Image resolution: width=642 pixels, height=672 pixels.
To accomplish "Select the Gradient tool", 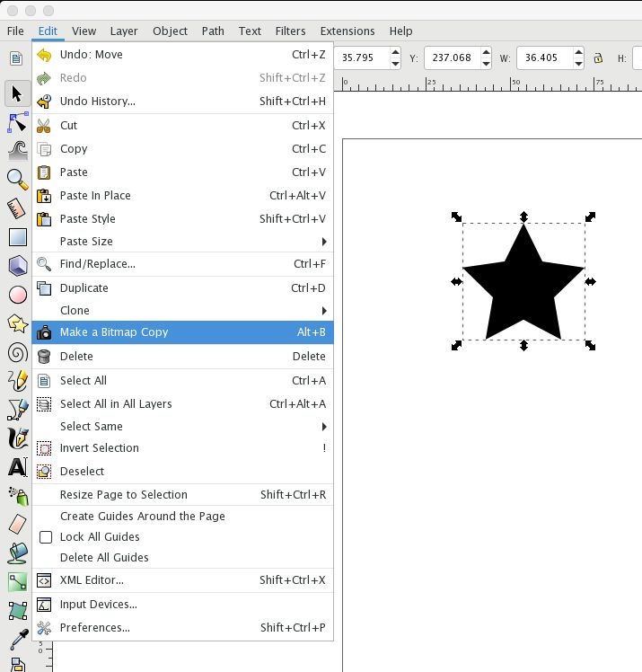I will (x=17, y=581).
